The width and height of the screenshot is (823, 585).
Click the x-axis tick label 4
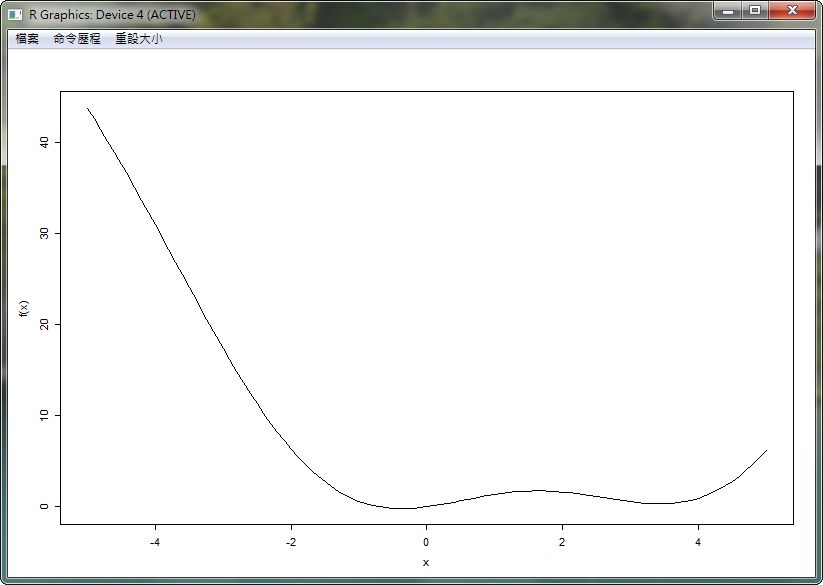[698, 542]
